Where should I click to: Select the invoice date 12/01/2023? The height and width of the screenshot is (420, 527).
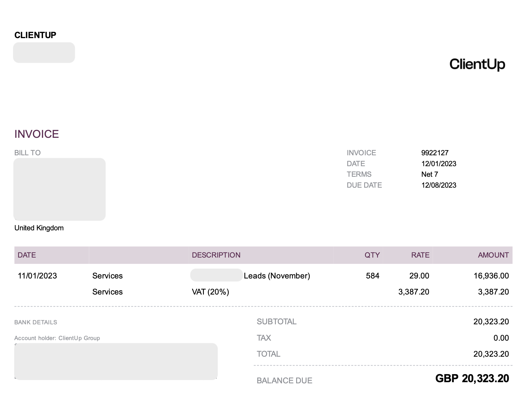[439, 164]
